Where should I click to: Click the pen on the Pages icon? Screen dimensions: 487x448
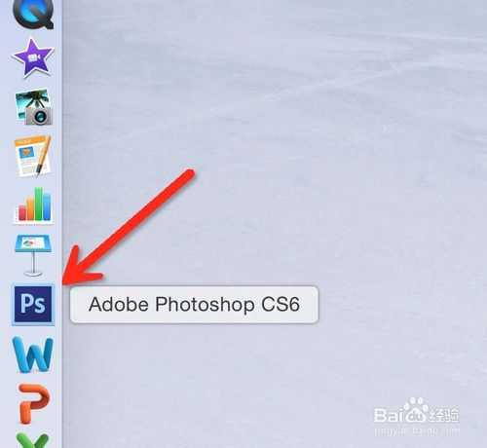pyautogui.click(x=44, y=156)
